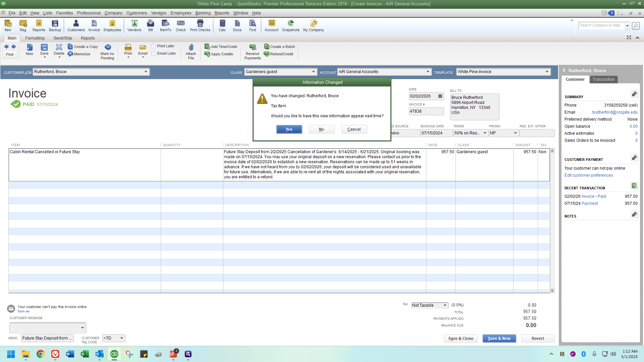Click the Attach File paperclip icon

(x=191, y=52)
